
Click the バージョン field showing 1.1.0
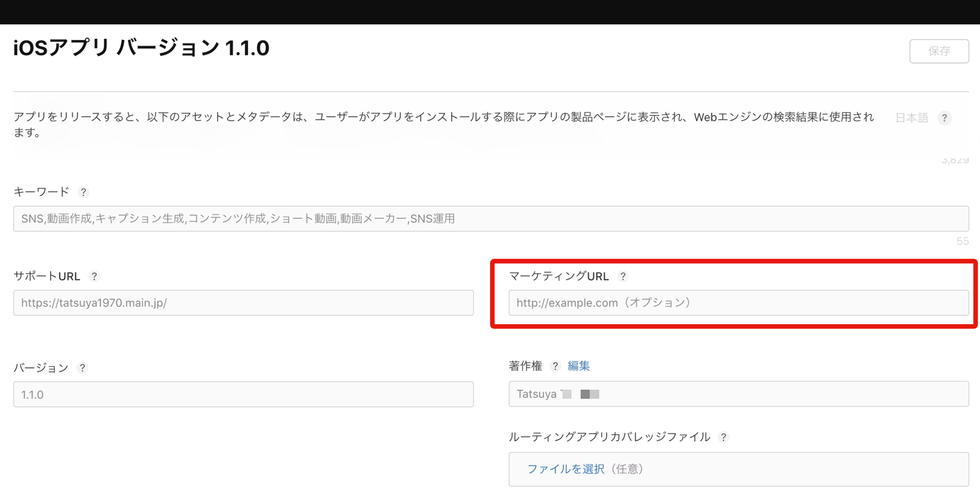(244, 394)
